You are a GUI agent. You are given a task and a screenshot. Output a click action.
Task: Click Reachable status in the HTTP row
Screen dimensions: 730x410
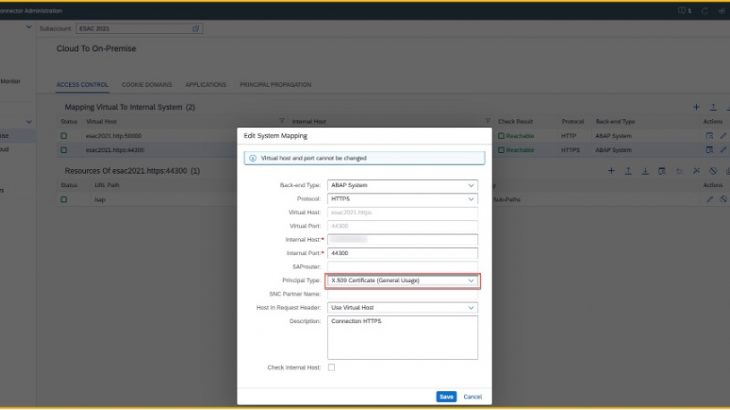pyautogui.click(x=516, y=136)
